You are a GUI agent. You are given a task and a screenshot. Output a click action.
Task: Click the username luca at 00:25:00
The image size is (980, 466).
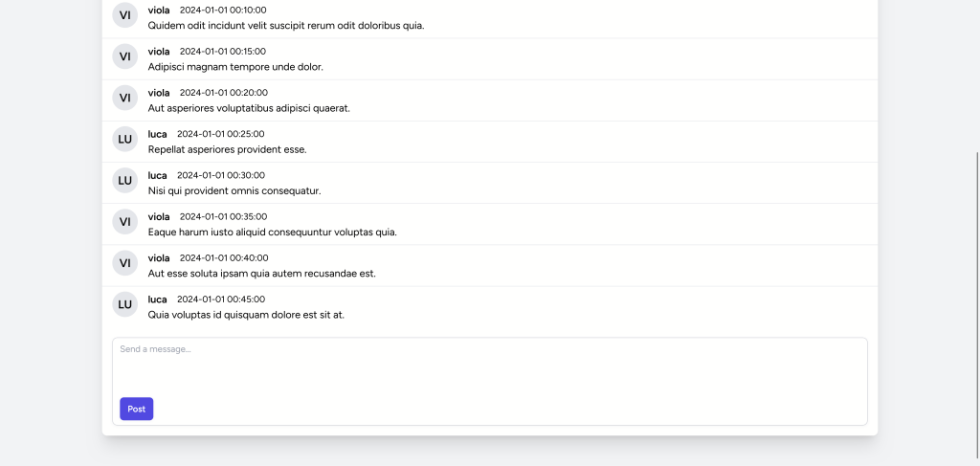157,134
